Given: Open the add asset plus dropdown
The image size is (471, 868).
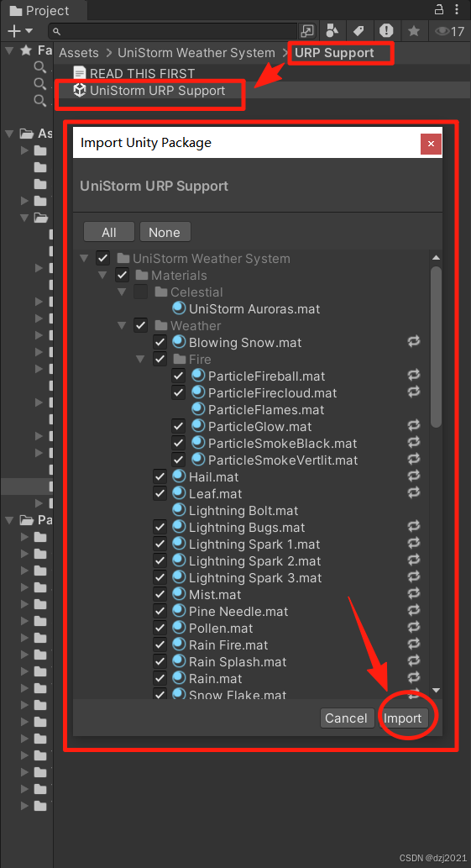Looking at the screenshot, I should (x=20, y=31).
